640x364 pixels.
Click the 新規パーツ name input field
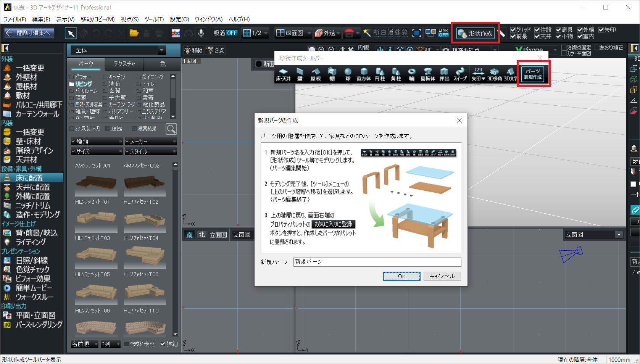tap(377, 262)
